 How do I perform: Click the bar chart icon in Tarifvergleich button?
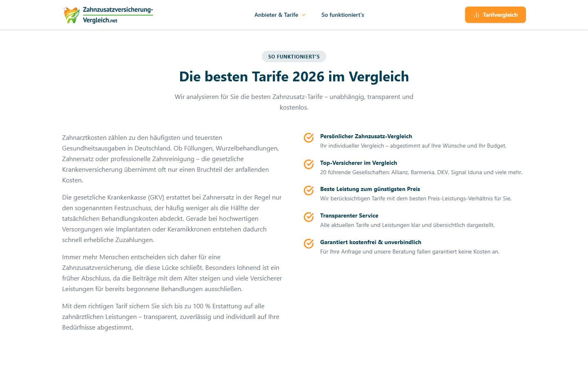point(476,15)
